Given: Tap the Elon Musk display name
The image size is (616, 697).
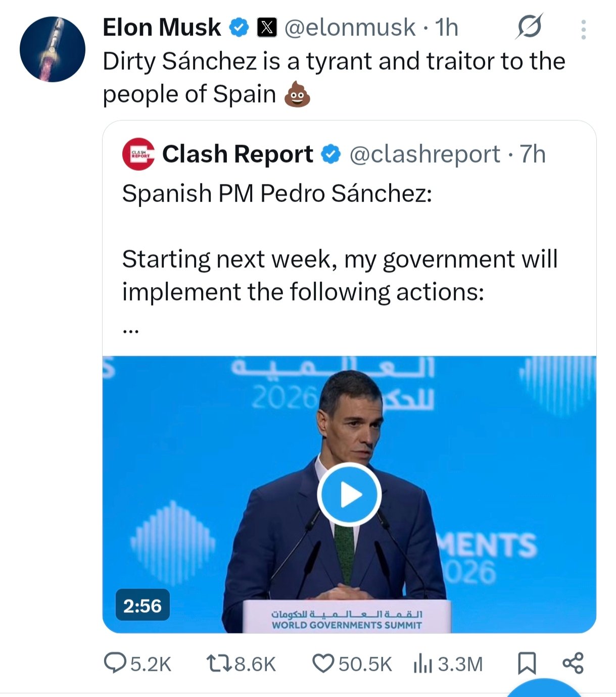Looking at the screenshot, I should point(162,27).
